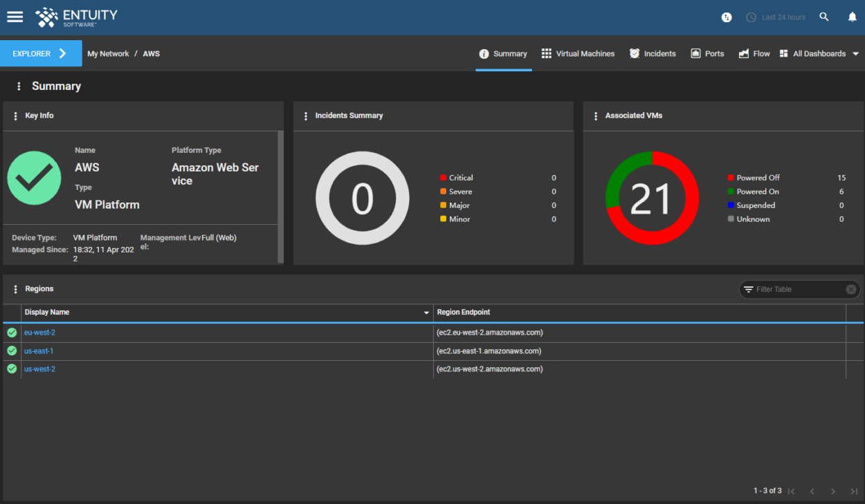Go to the first page of Regions table

point(792,492)
